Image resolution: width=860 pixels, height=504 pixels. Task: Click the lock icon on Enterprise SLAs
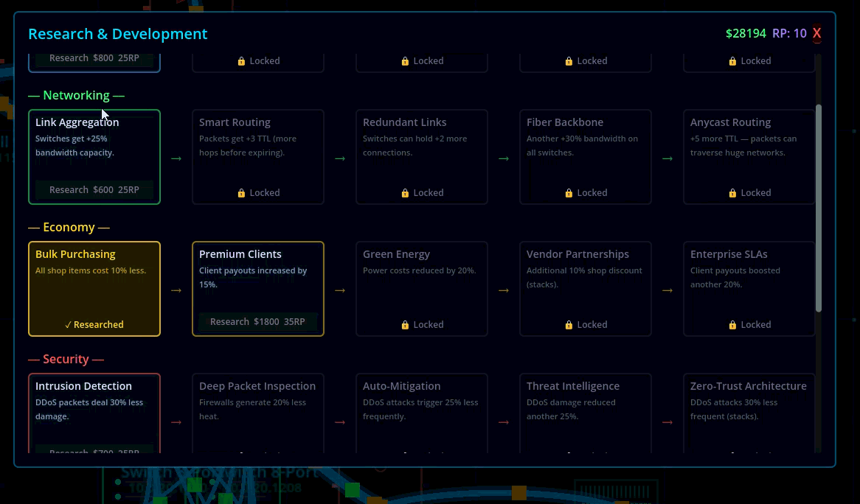(x=732, y=325)
